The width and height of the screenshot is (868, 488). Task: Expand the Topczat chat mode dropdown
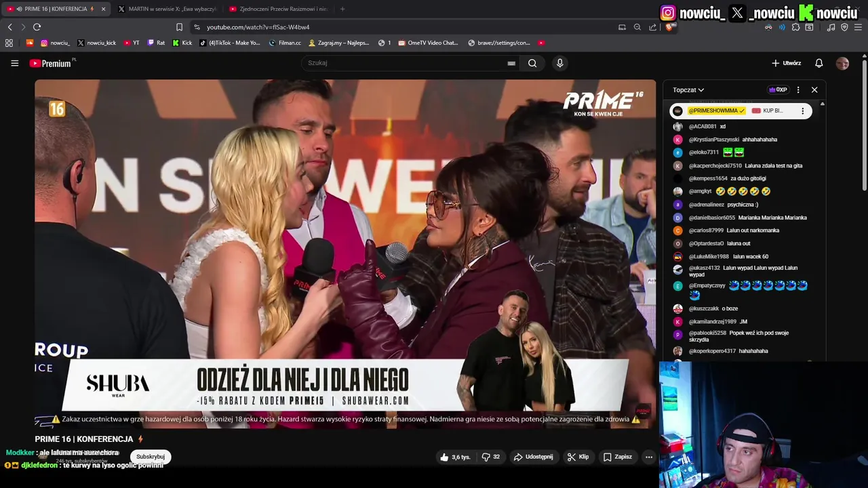click(688, 89)
